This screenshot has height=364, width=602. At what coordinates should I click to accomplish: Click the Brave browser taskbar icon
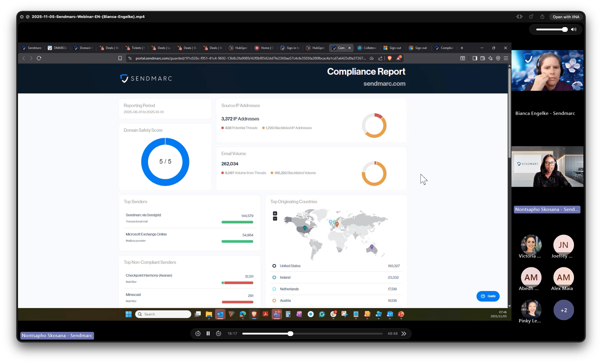pyautogui.click(x=254, y=314)
